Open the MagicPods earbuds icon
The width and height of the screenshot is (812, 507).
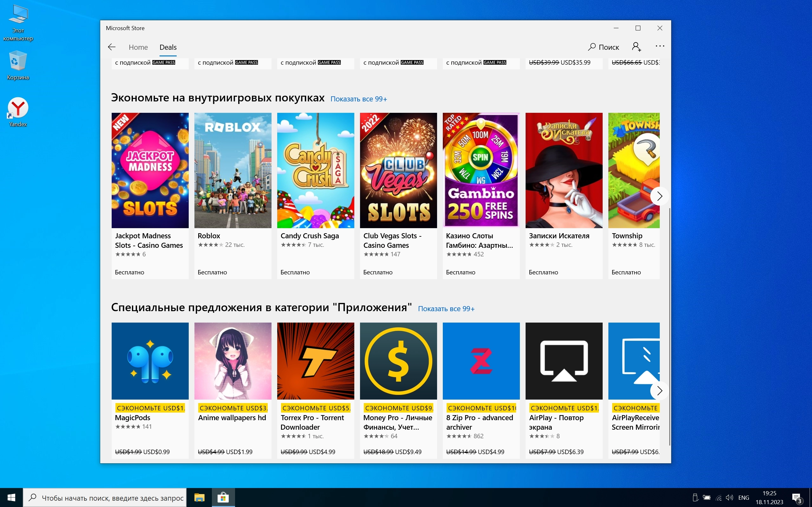(x=150, y=361)
